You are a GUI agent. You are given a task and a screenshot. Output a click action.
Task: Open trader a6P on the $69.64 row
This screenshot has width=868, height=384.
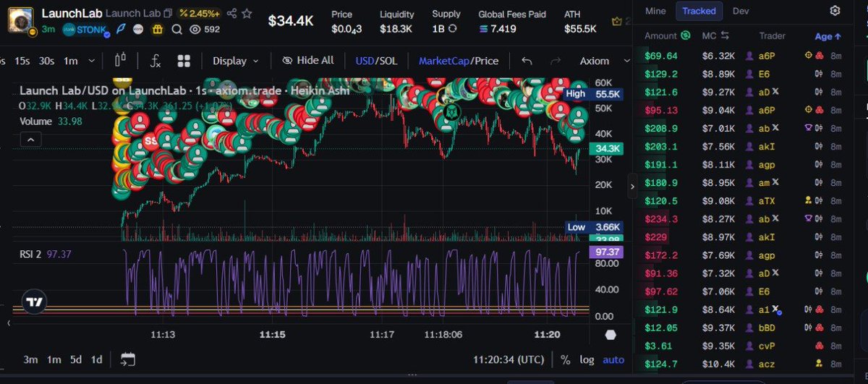[766, 55]
